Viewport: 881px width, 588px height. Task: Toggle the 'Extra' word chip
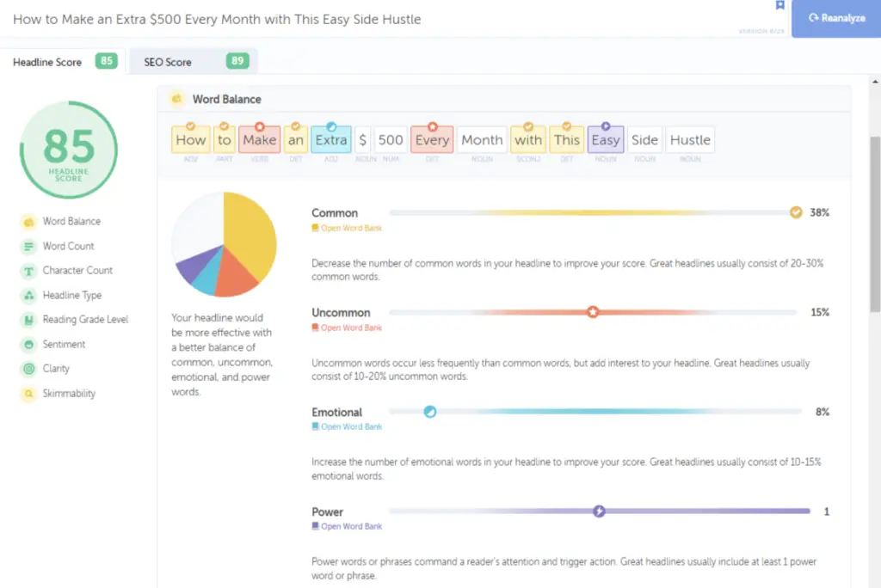330,138
